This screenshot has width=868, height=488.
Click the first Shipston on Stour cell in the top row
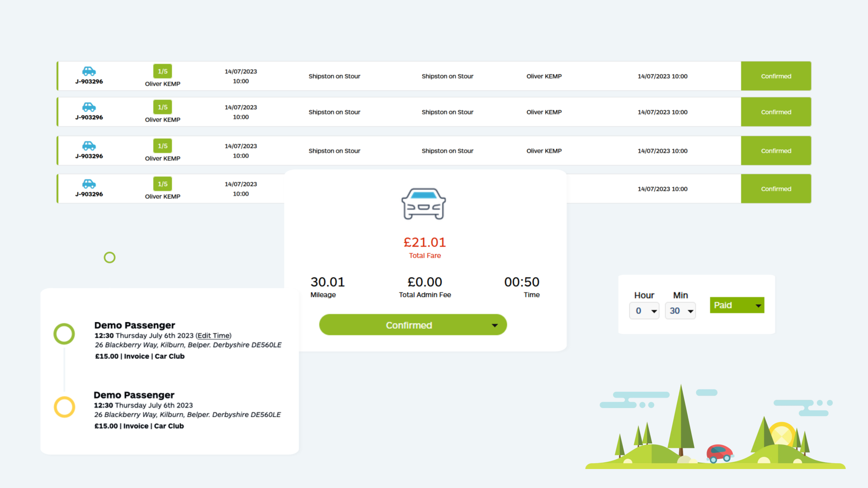tap(335, 76)
